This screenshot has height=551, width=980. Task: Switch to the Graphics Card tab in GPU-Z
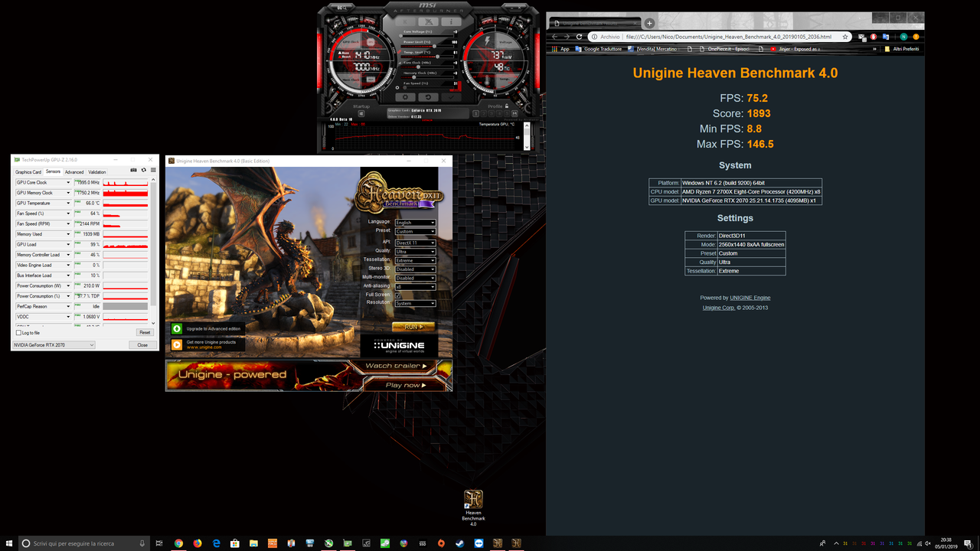[x=28, y=172]
